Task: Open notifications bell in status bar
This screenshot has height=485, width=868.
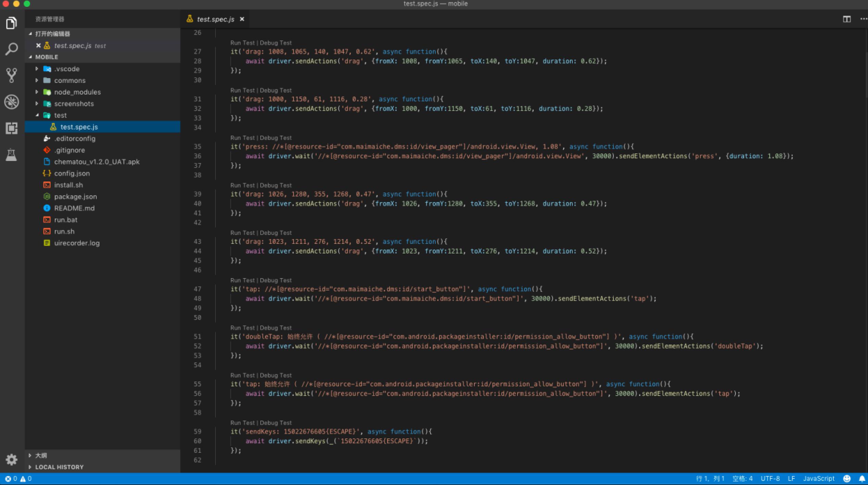Action: point(862,478)
